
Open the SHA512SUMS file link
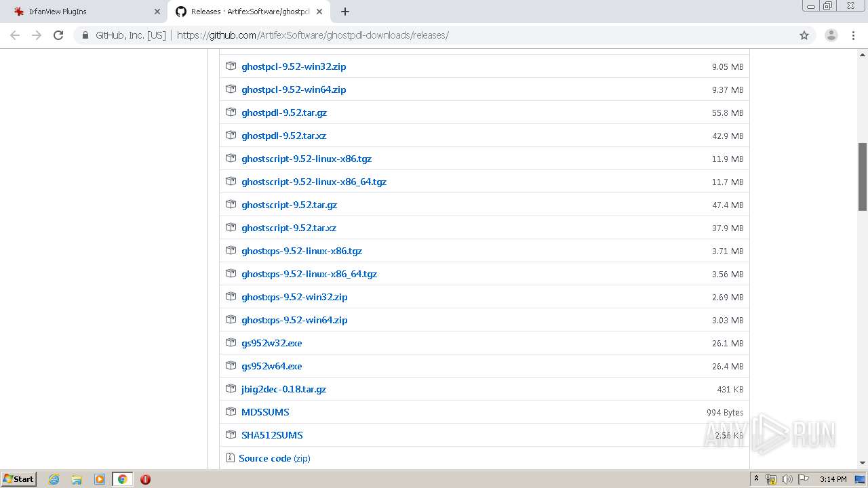(272, 435)
